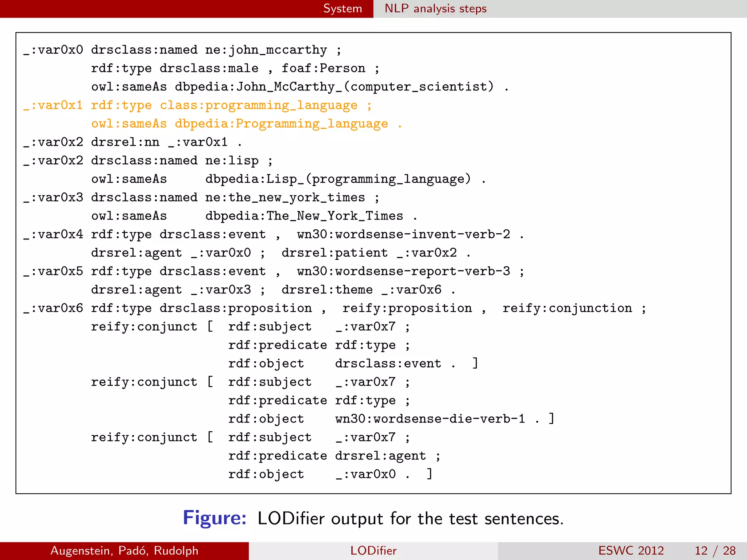
Task: Select 'dbpedia:Lisp_(programming_language)' text
Action: point(338,179)
